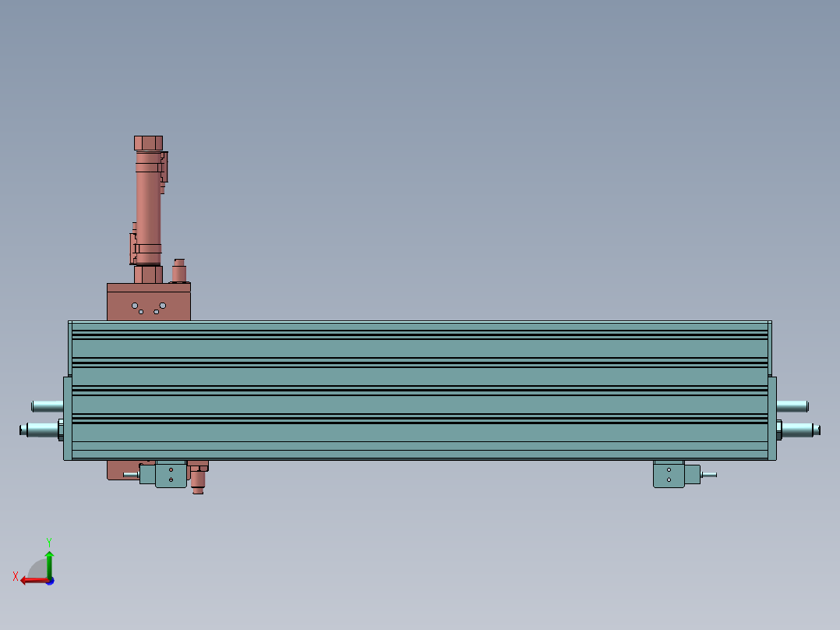Image resolution: width=840 pixels, height=630 pixels.
Task: Select the lower left rod with hex nut
Action: 39,430
